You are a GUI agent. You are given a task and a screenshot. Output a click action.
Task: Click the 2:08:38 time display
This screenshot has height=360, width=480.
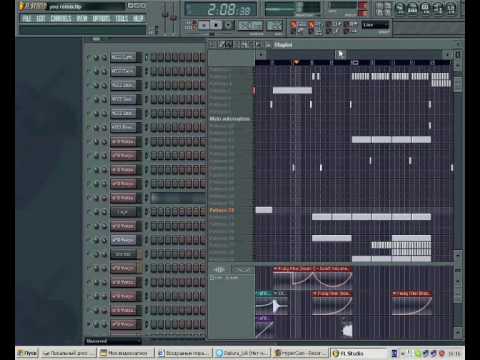coord(221,9)
